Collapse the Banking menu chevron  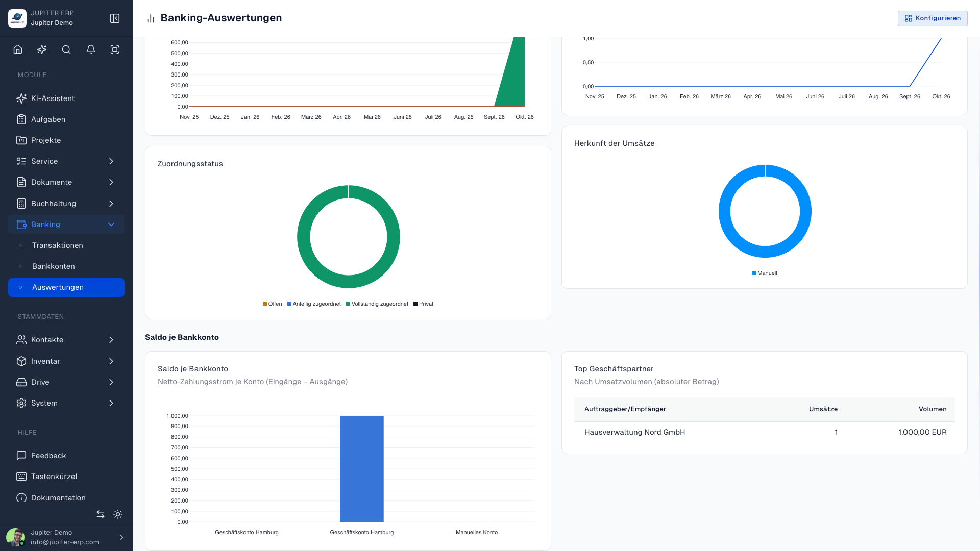(111, 224)
